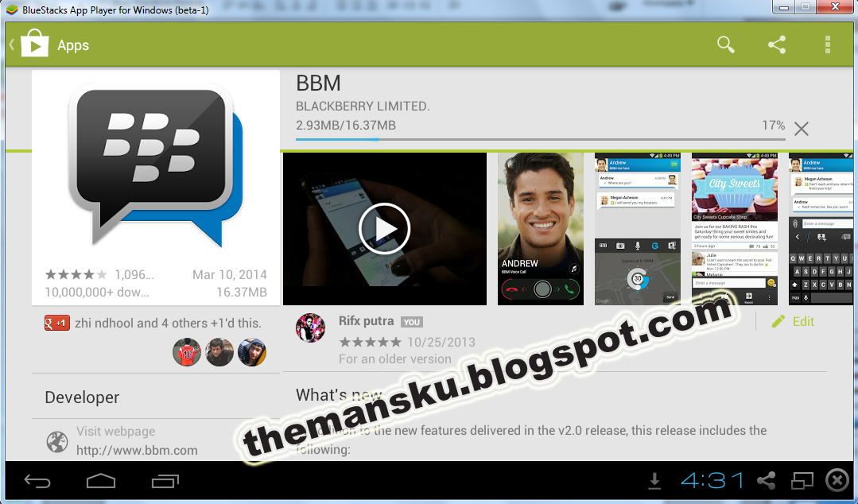Open the Andrew voice call screenshot
The image size is (858, 504).
(x=541, y=229)
